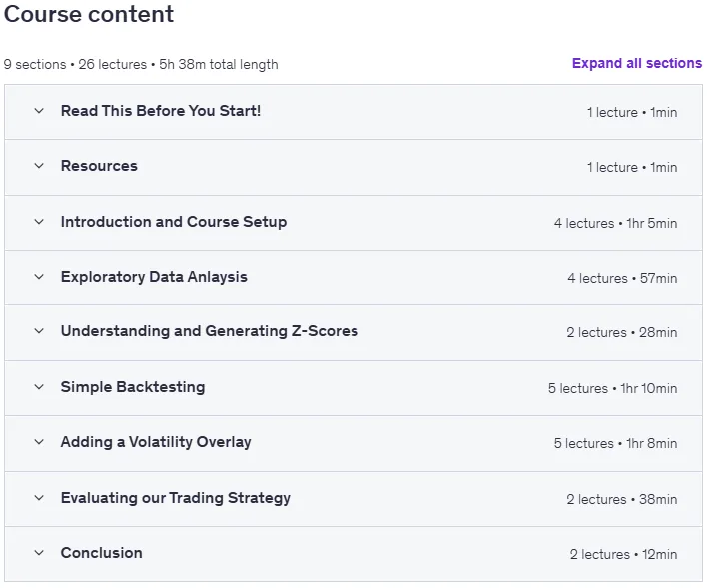The height and width of the screenshot is (588, 707).
Task: Click chevron next to Adding a Volatility Overlay
Action: pyautogui.click(x=39, y=442)
